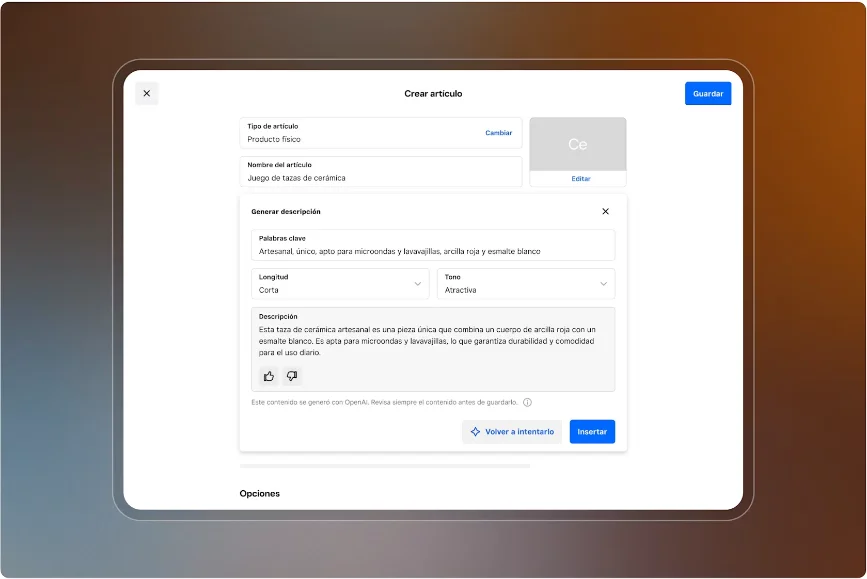Close the Generar descripción panel
This screenshot has height=579, width=867.
605,211
